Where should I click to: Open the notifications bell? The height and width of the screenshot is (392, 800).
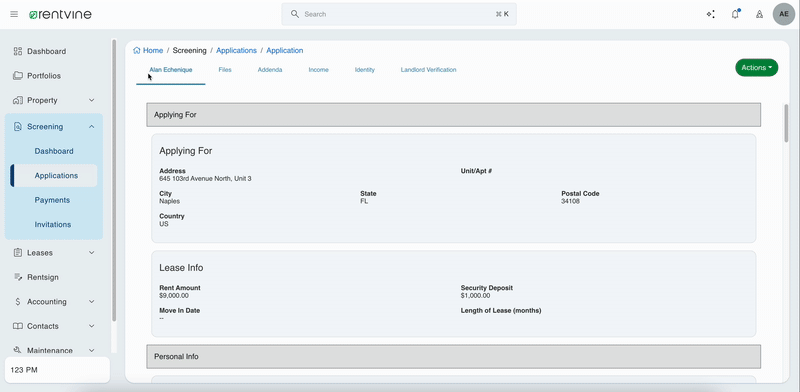[735, 14]
